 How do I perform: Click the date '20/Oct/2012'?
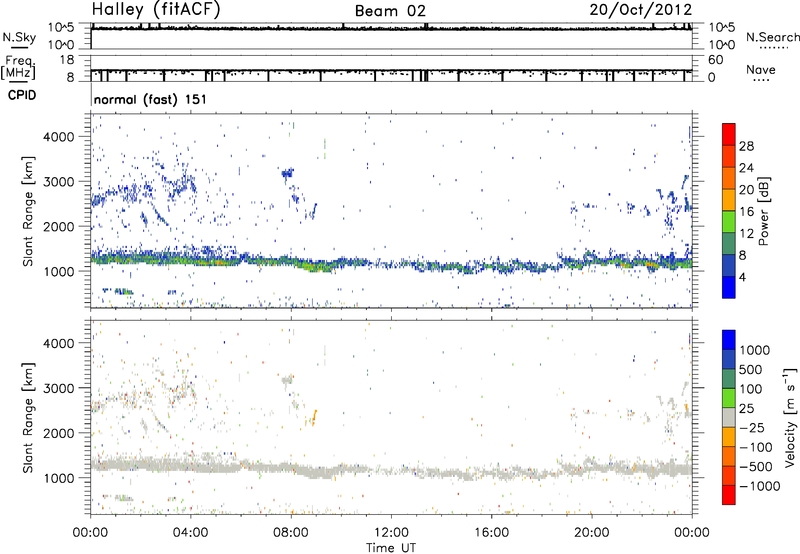(x=641, y=10)
